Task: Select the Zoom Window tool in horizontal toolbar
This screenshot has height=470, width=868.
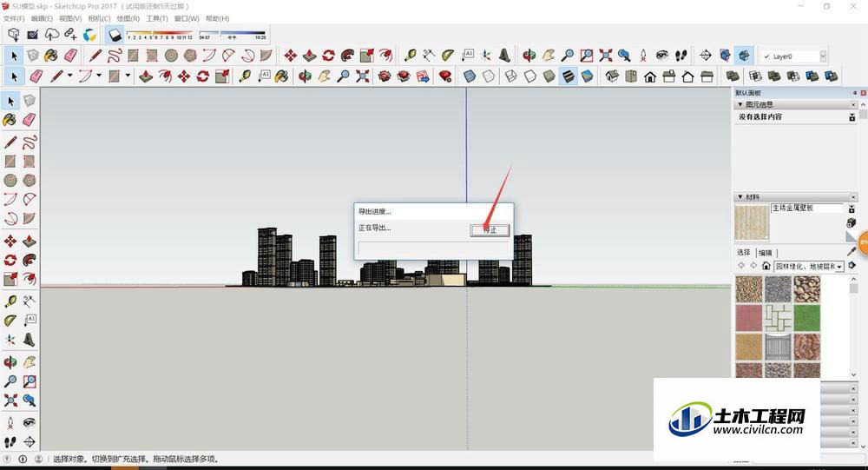Action: click(586, 56)
